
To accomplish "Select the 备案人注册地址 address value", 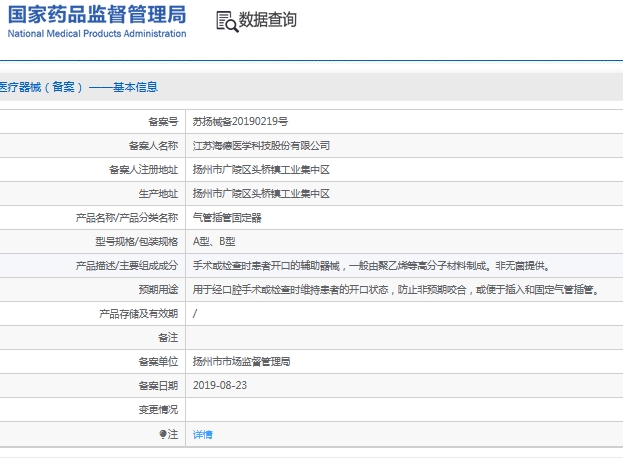I will (261, 170).
